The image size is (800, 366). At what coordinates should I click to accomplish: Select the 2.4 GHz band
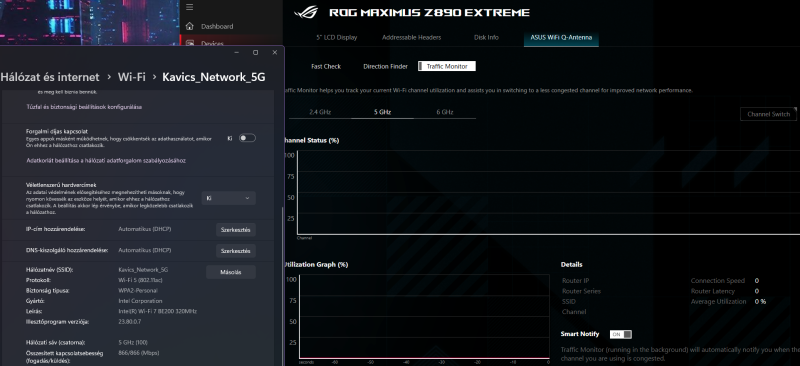point(320,112)
